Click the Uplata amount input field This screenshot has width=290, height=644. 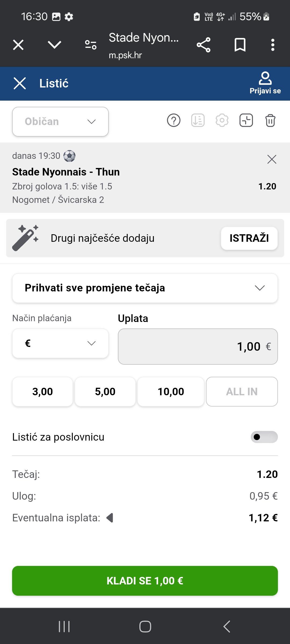tap(198, 347)
